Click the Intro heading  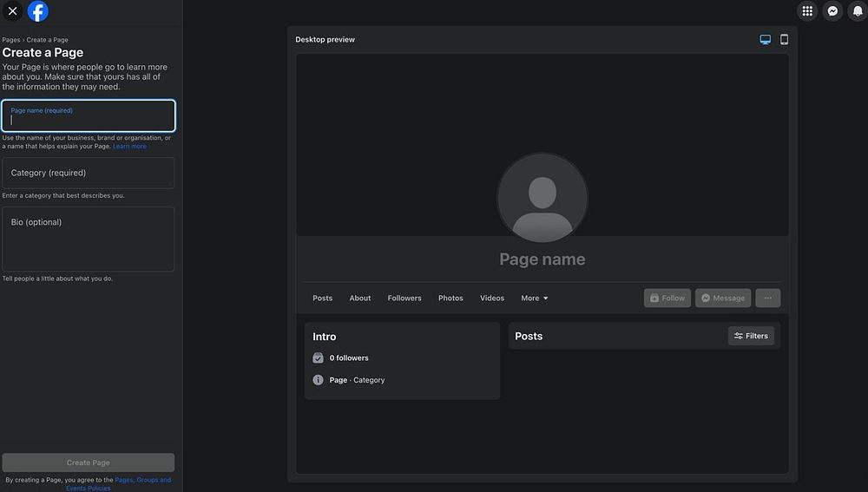(x=325, y=337)
